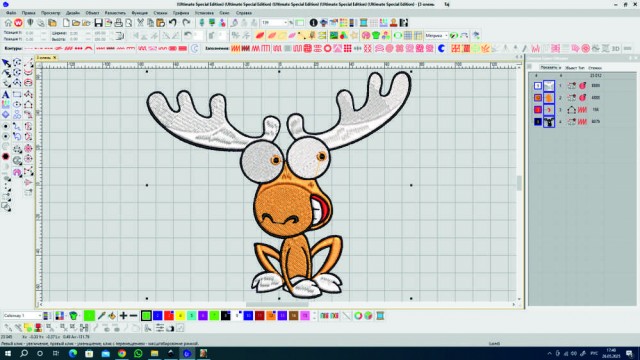
Task: Click the Save floppy disk icon
Action: 98,23
